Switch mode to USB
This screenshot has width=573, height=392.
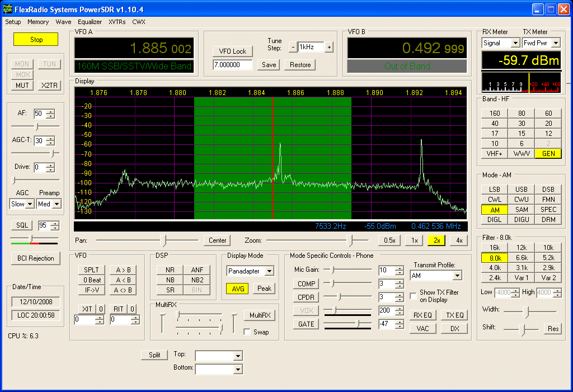[x=522, y=190]
